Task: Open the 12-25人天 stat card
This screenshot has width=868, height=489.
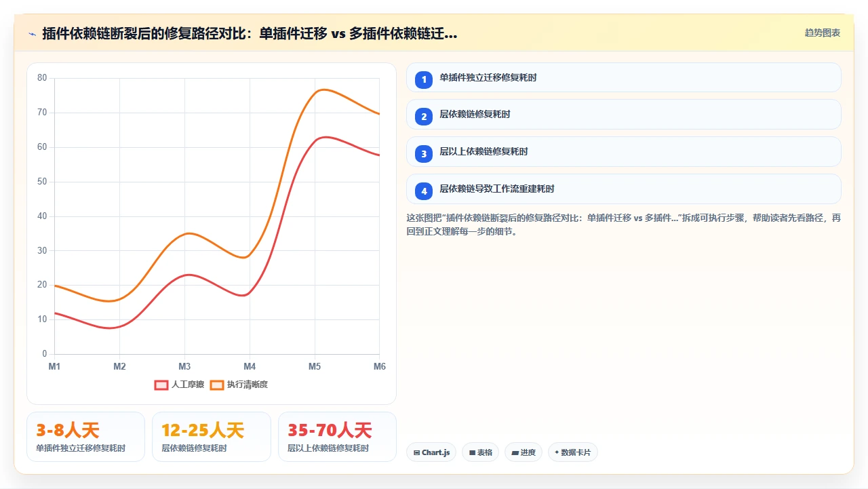Action: tap(211, 437)
